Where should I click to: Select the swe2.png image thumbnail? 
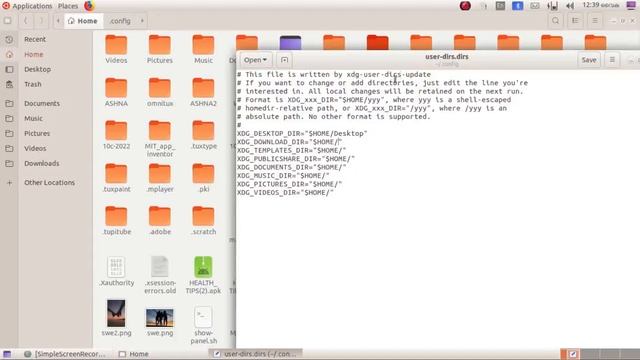click(116, 313)
